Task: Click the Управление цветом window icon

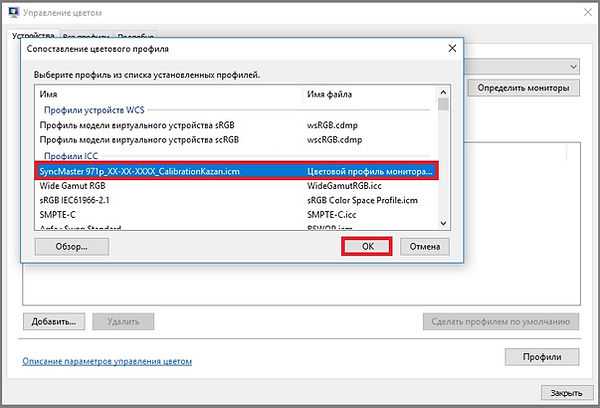Action: [14, 12]
